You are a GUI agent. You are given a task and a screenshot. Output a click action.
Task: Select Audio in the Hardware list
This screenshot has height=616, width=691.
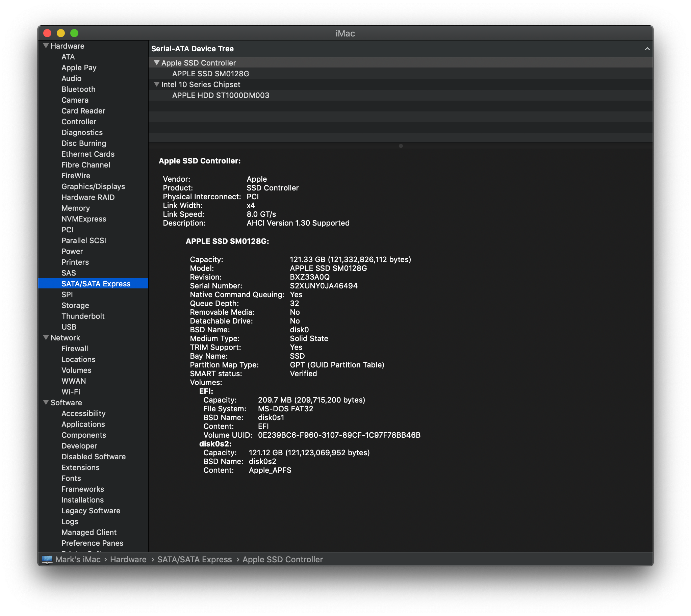(71, 79)
